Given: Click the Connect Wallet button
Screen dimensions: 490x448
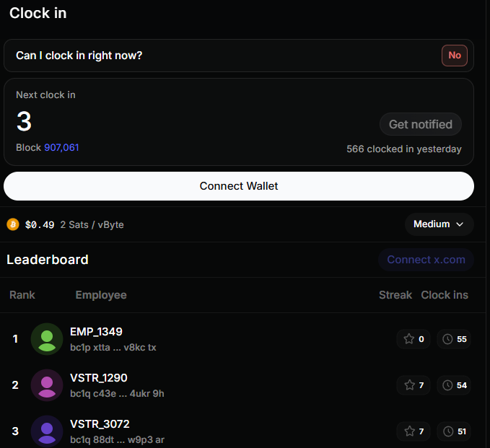Looking at the screenshot, I should pos(239,186).
